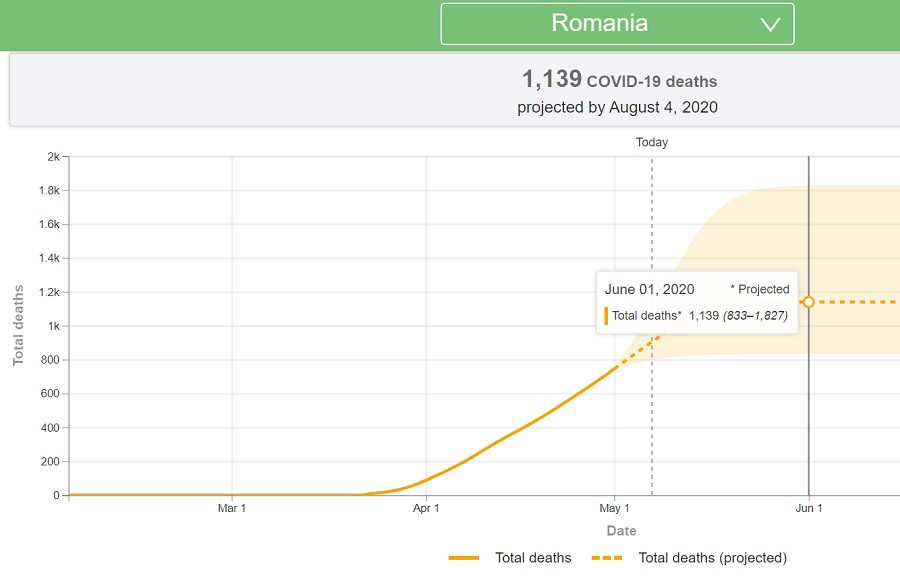
Task: Click the 2k label on the y-axis
Action: point(52,157)
